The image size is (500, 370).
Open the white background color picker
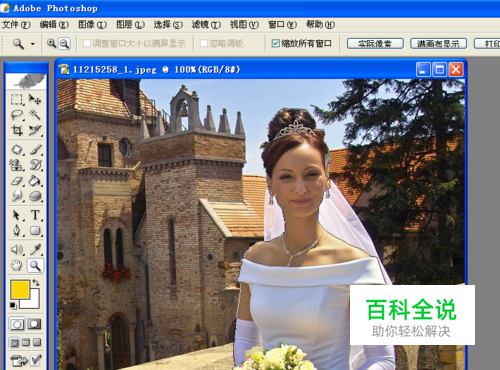pos(34,302)
